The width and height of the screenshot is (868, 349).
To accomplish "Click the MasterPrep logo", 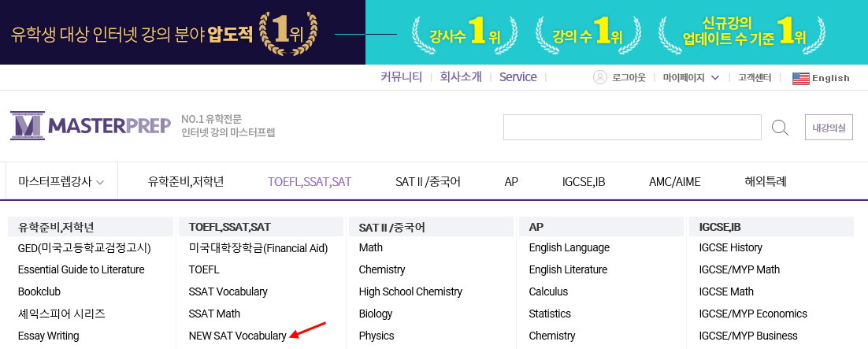I will coord(91,126).
